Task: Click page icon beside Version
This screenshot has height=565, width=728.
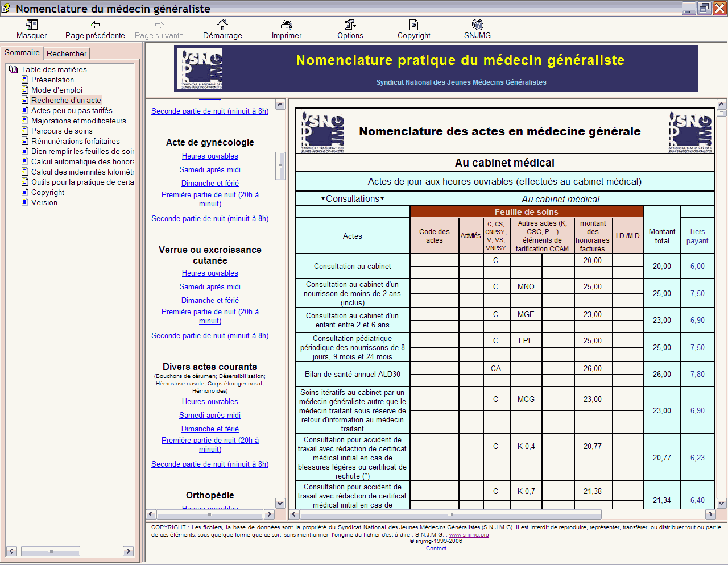Action: (x=25, y=202)
